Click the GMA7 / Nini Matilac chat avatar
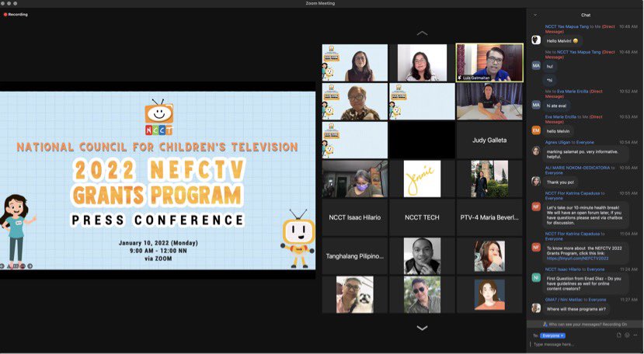 pyautogui.click(x=536, y=308)
